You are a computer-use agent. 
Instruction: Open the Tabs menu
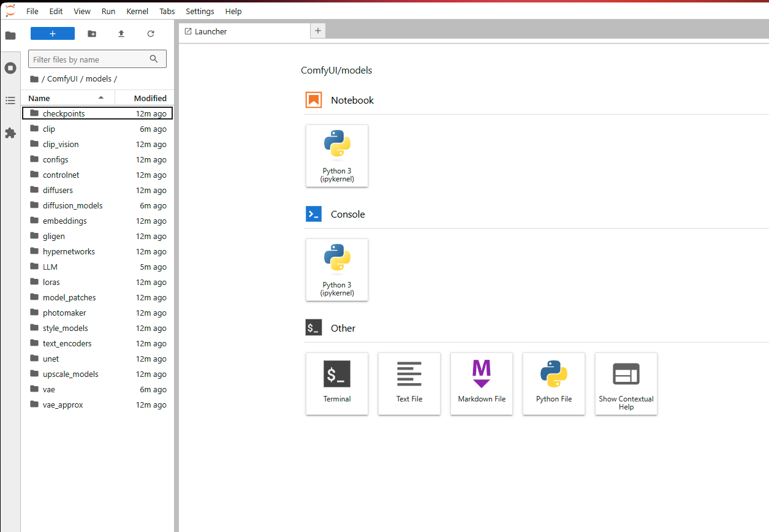coord(167,11)
